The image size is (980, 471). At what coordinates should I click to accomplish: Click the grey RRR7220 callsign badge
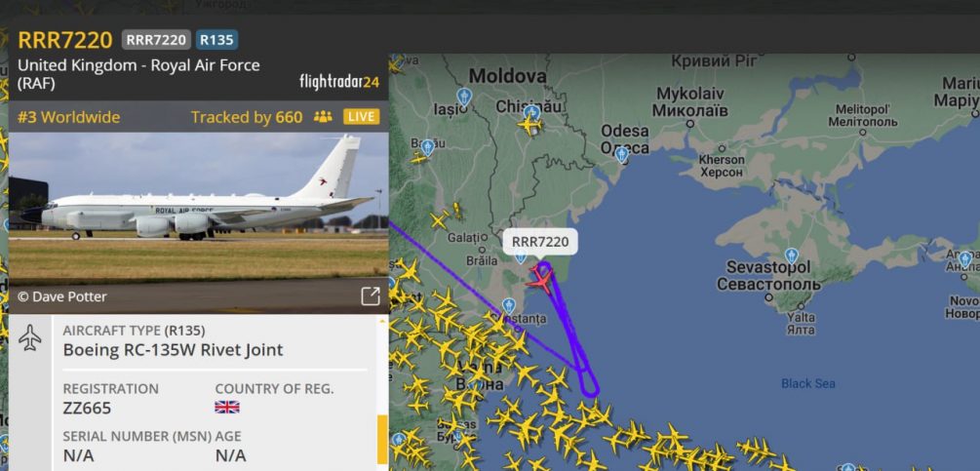point(156,40)
